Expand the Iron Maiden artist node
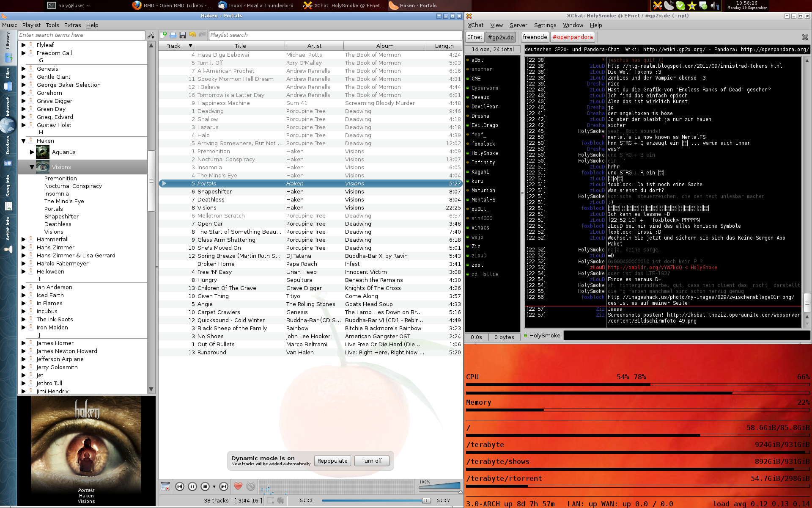Screen dimensions: 812x508 pyautogui.click(x=24, y=327)
